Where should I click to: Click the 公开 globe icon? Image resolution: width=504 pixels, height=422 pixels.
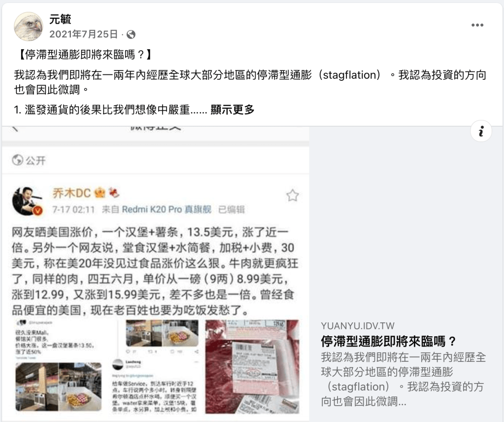pos(17,160)
